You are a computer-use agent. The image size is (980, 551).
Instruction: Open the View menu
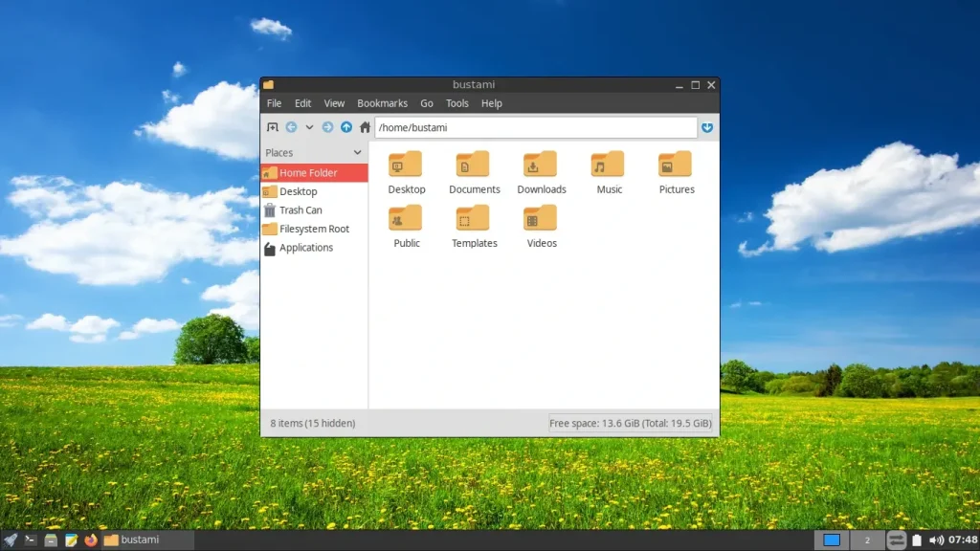click(334, 103)
